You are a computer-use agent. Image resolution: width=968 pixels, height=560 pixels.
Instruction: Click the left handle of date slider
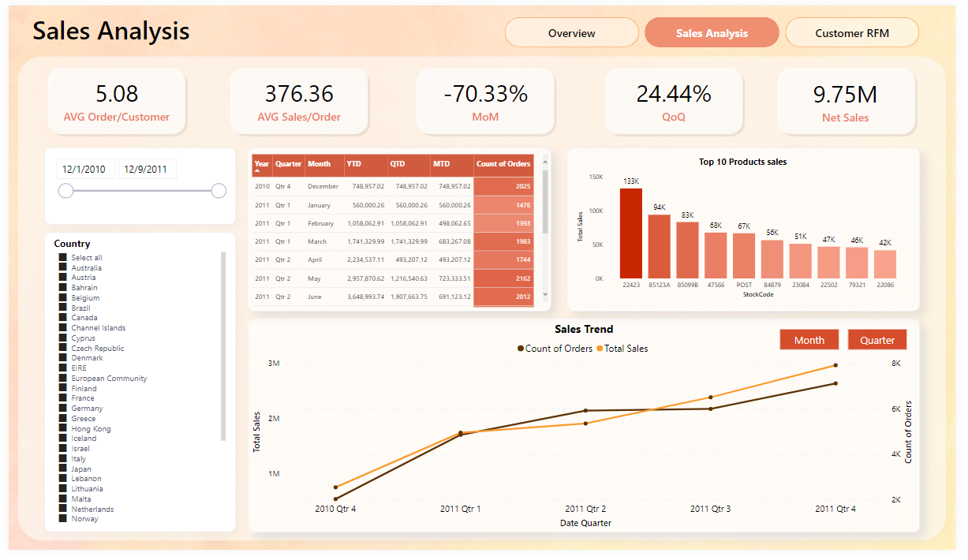(x=66, y=191)
